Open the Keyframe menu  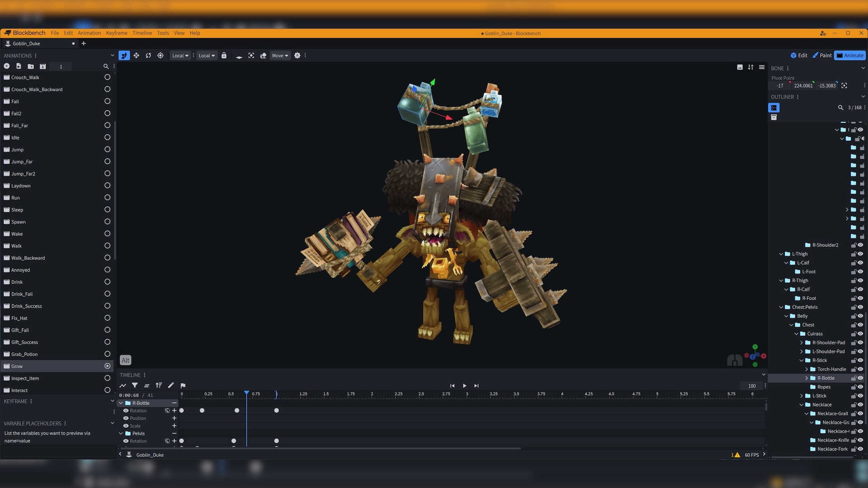point(117,33)
